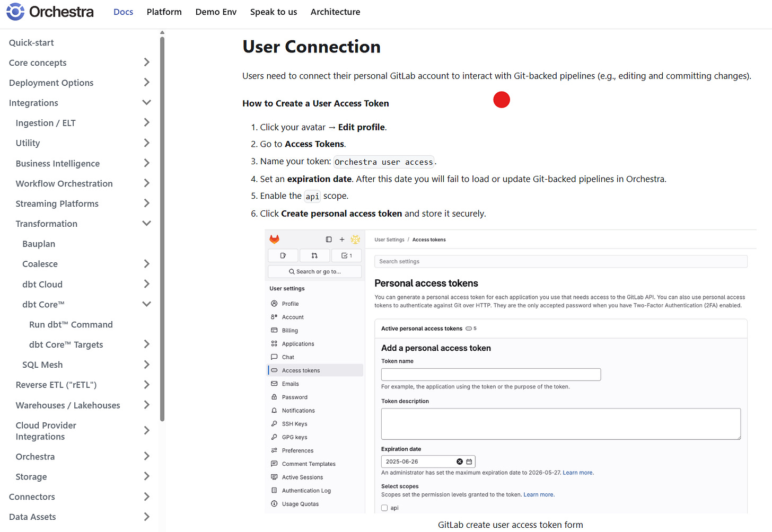Click the Preferences sliders icon

coord(274,450)
